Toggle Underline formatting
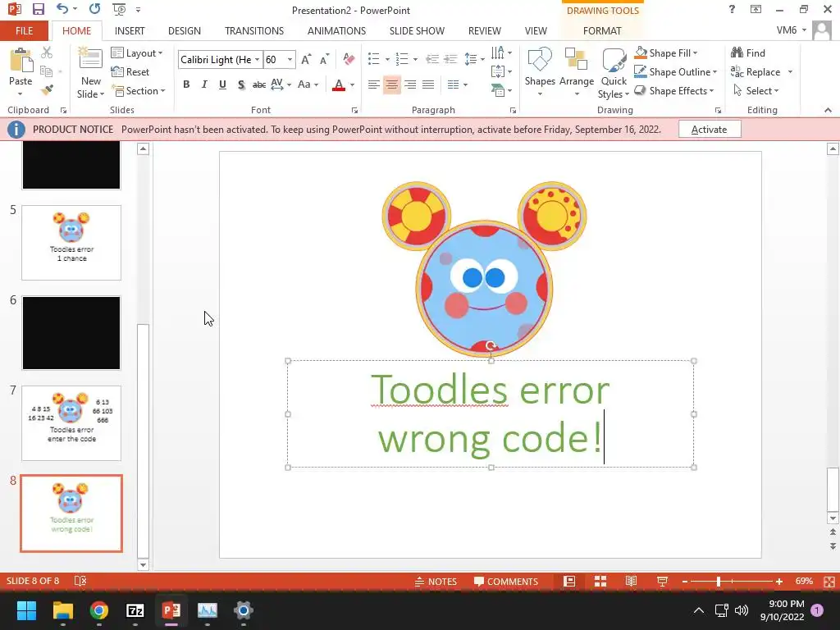This screenshot has height=630, width=840. [222, 84]
